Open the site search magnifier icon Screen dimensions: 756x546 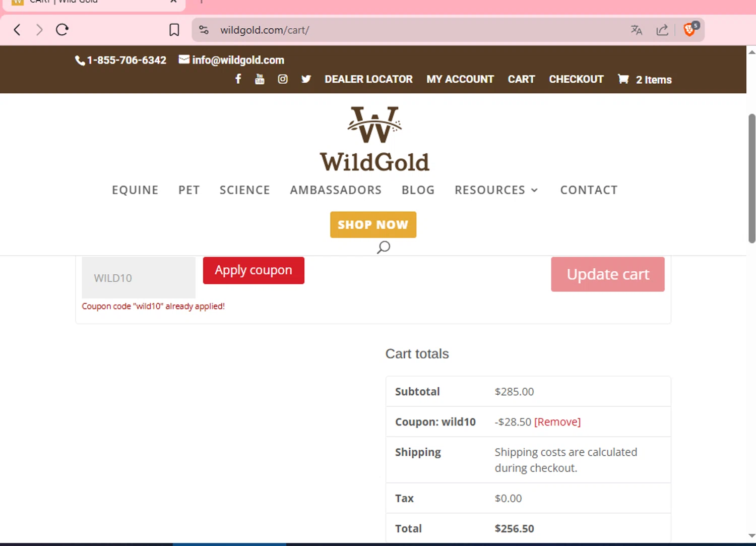pos(384,247)
